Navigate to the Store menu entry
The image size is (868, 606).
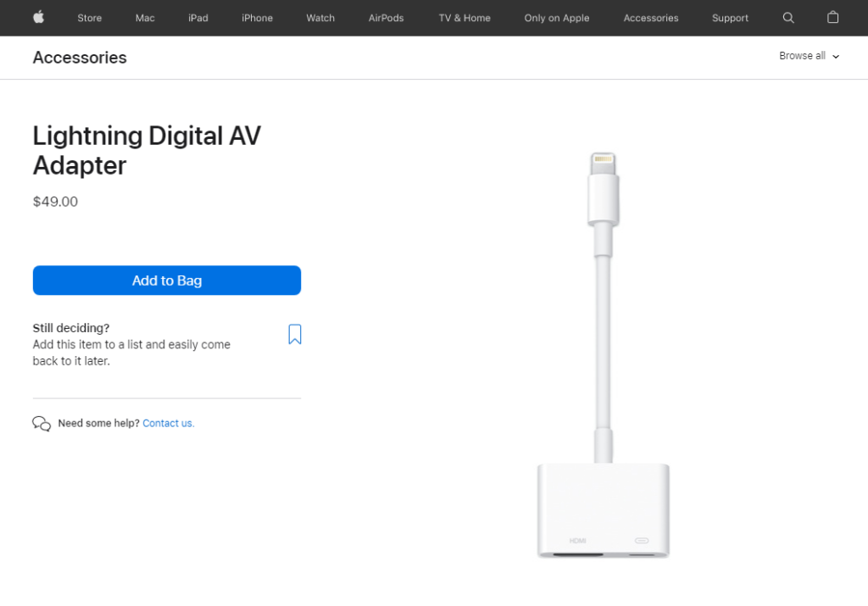(89, 18)
